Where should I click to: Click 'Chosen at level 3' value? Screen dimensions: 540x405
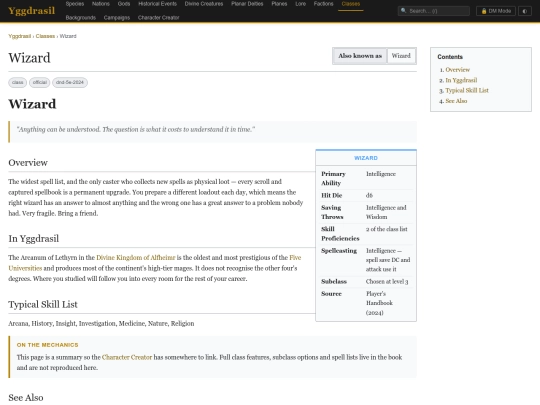(x=387, y=281)
